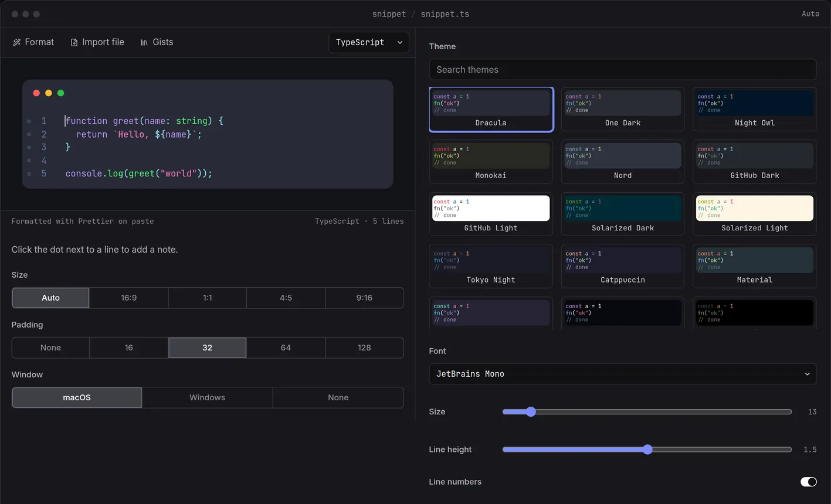This screenshot has height=504, width=831.
Task: Select the Auto size option
Action: [x=50, y=298]
